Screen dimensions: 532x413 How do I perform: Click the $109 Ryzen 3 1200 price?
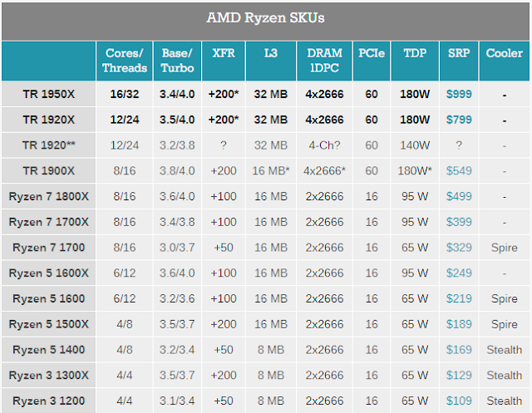[458, 401]
